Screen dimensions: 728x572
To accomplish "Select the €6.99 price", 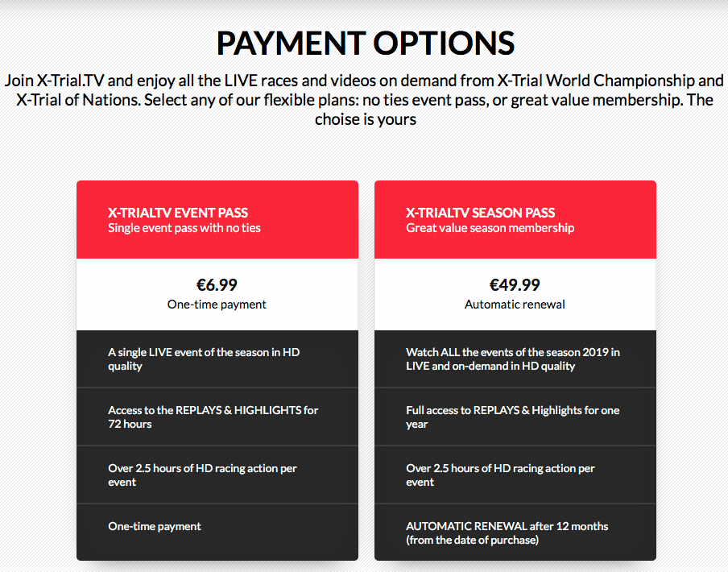I will [x=217, y=284].
